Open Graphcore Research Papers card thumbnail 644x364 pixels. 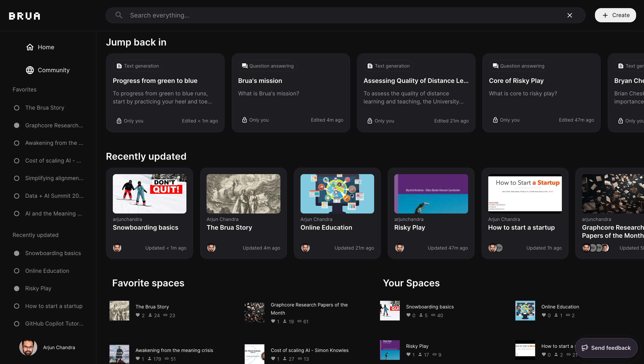[x=613, y=194]
